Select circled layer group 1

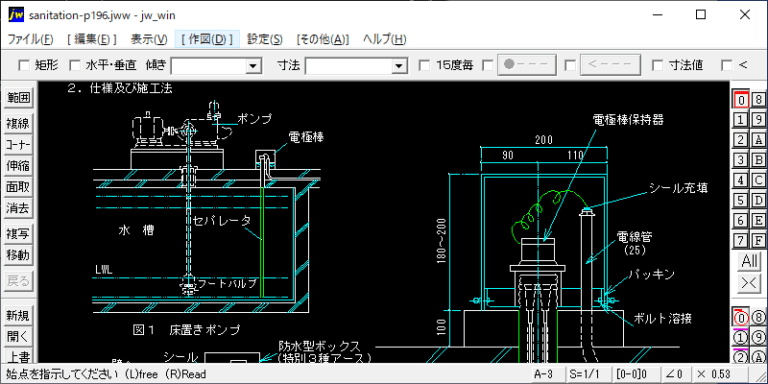click(741, 337)
